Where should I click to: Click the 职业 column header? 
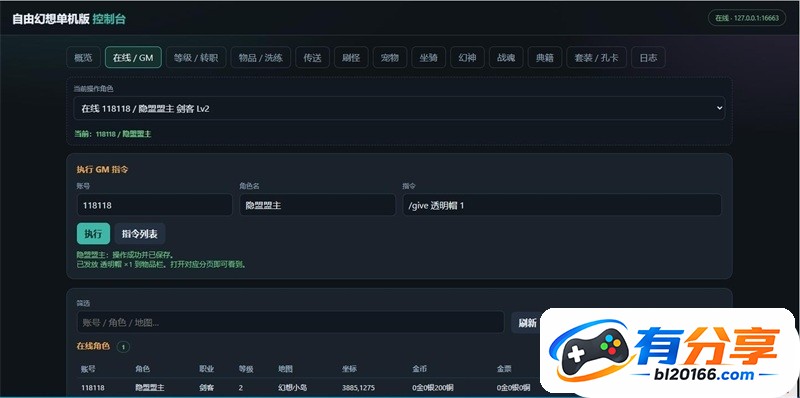coord(207,369)
